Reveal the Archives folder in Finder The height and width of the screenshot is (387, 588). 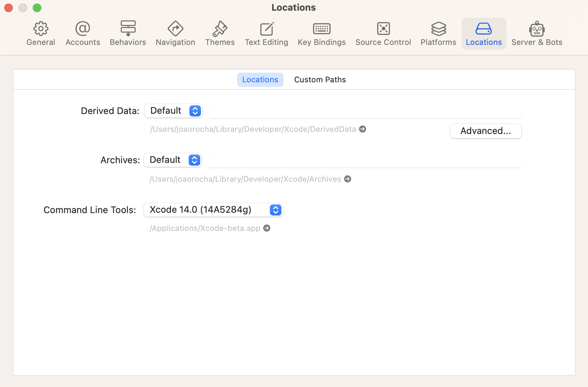pos(348,179)
